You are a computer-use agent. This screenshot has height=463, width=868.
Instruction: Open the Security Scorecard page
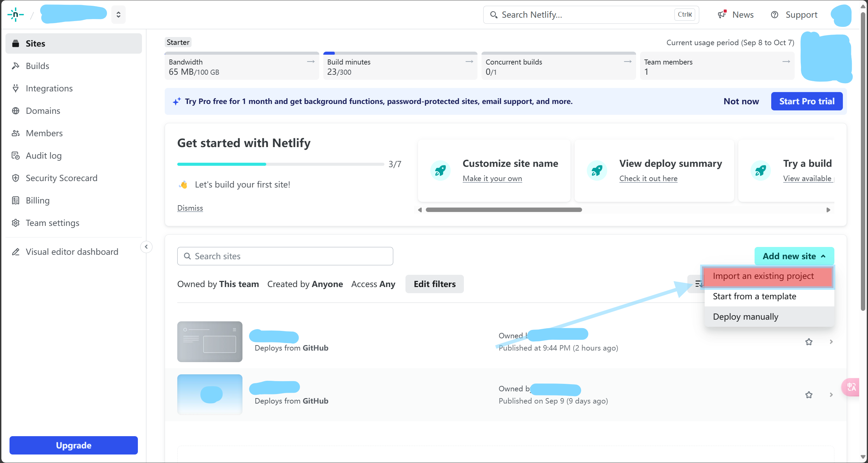(x=61, y=178)
